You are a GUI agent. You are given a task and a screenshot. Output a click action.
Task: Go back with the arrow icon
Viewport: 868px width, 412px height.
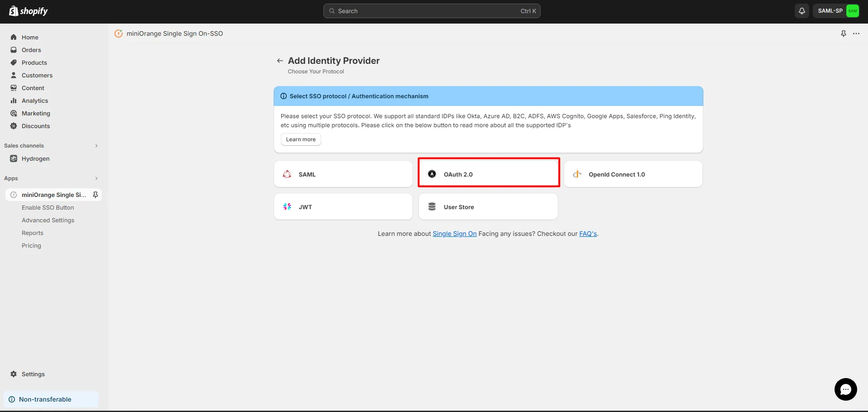point(280,61)
